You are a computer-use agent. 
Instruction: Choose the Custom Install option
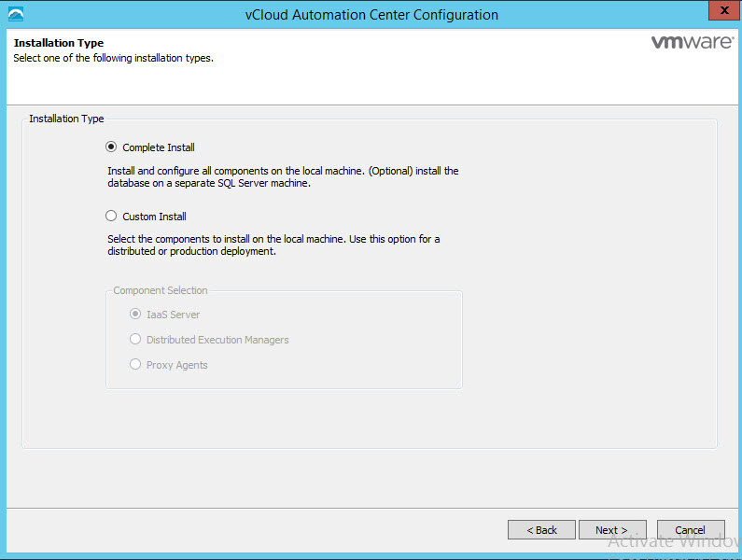pos(112,217)
